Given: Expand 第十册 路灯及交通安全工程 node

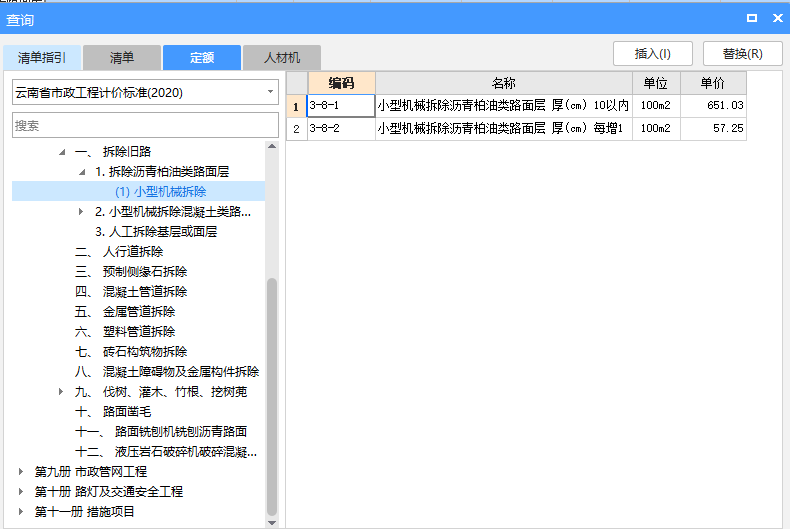Looking at the screenshot, I should tap(21, 492).
